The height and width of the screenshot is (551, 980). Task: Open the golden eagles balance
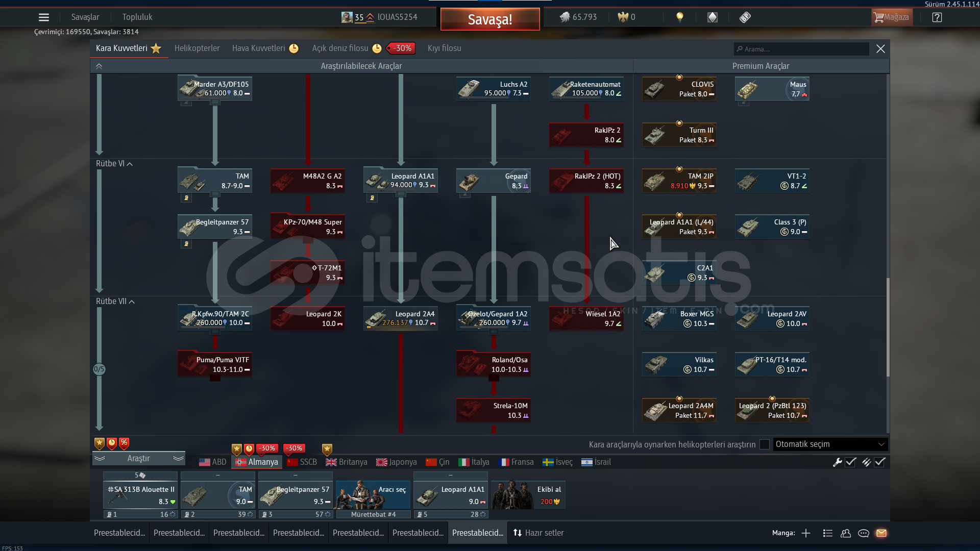click(626, 17)
